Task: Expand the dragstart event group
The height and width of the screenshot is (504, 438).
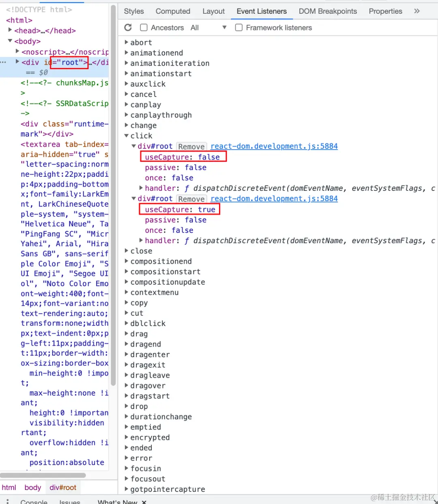Action: pos(127,396)
